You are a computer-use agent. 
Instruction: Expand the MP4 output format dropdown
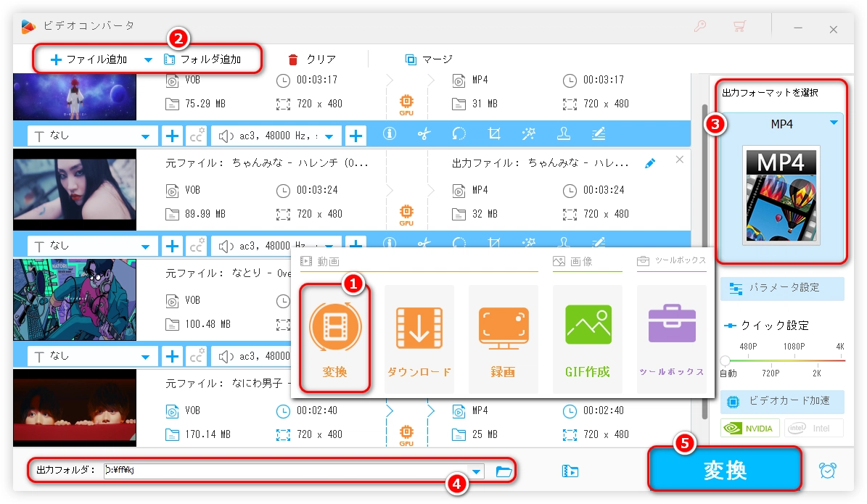[x=834, y=123]
